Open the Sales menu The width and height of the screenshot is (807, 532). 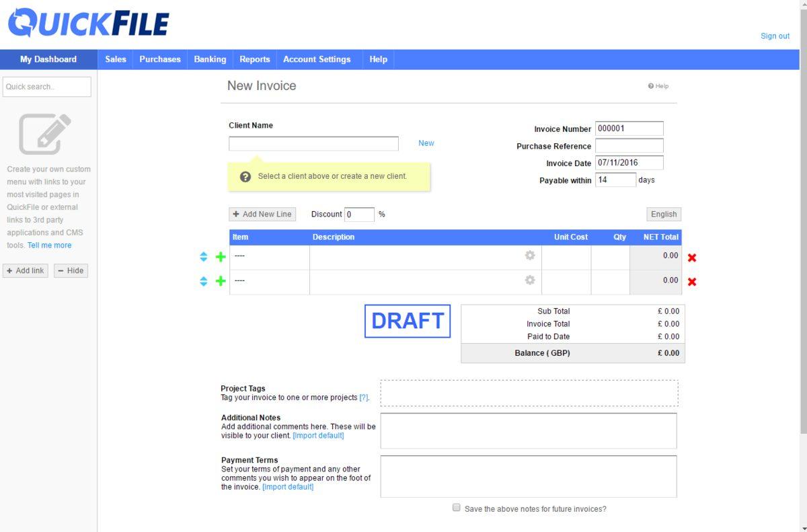click(116, 59)
